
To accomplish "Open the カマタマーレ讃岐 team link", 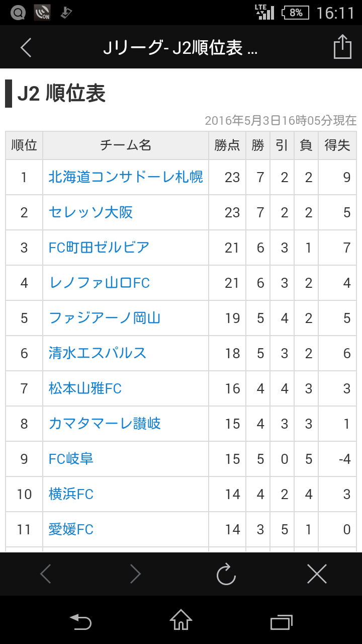I will pos(105,424).
